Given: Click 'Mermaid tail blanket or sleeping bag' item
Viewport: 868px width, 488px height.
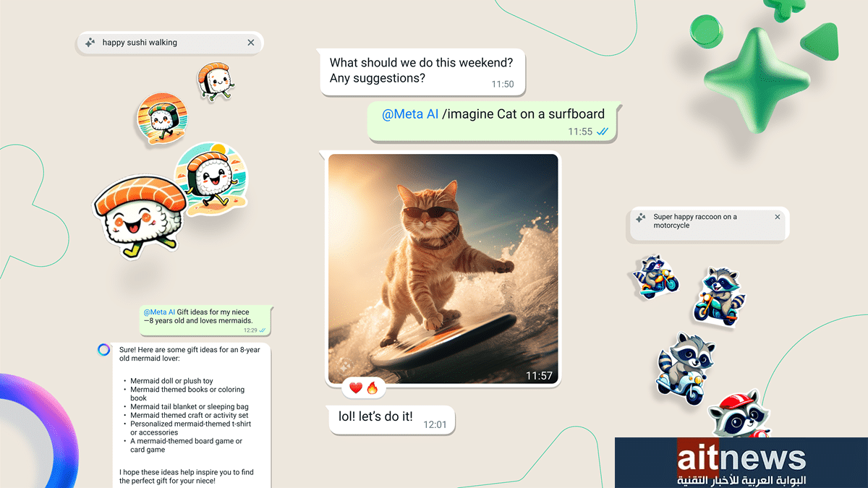Looking at the screenshot, I should 189,407.
